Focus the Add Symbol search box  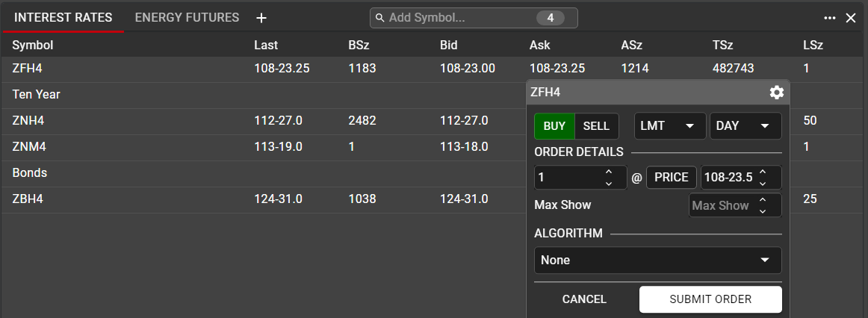459,18
